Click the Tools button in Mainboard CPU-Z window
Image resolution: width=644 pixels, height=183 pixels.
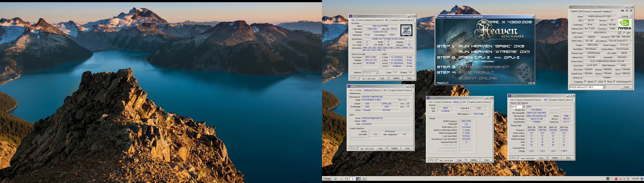[380, 148]
